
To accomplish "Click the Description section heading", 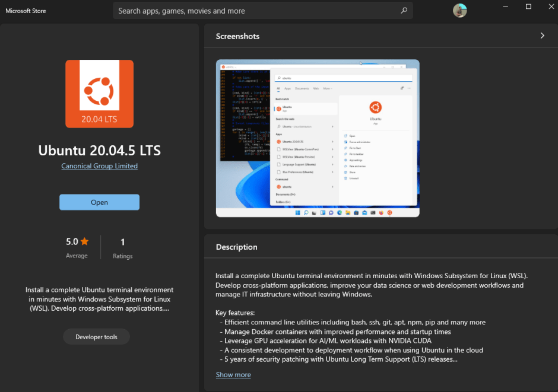I will click(236, 247).
